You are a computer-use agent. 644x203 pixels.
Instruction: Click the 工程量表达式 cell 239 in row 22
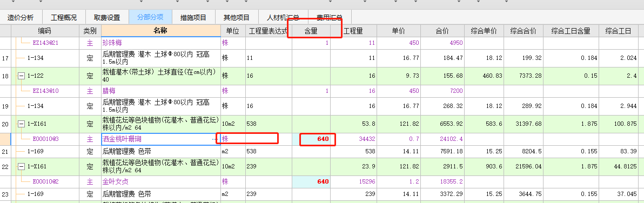click(x=269, y=166)
